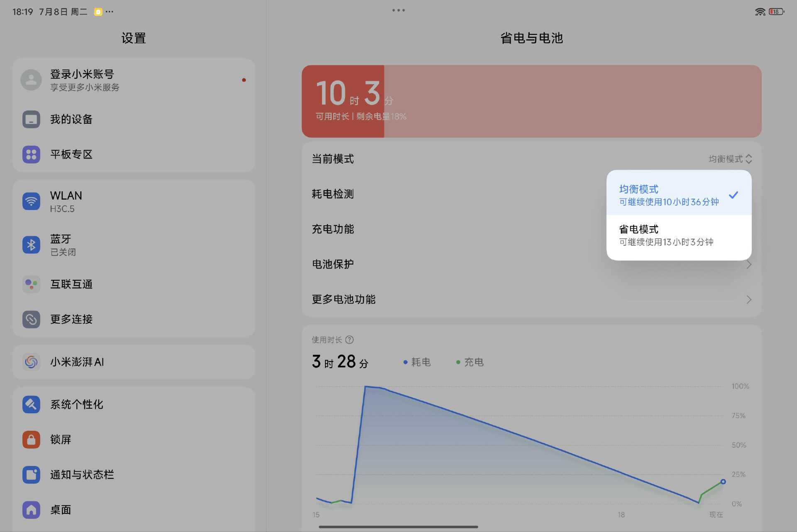This screenshot has height=532, width=797.
Task: Tap the bottom navigation gesture bar
Action: tap(398, 527)
